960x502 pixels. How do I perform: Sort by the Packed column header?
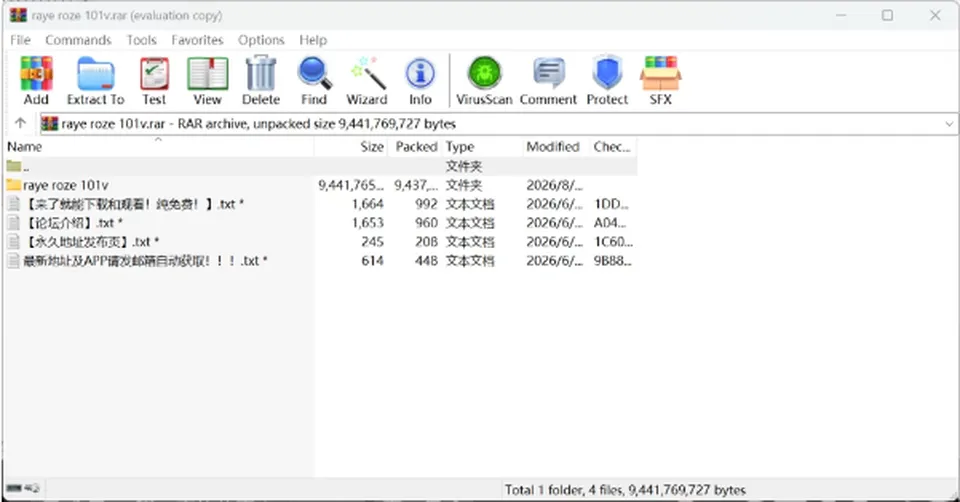pos(414,147)
